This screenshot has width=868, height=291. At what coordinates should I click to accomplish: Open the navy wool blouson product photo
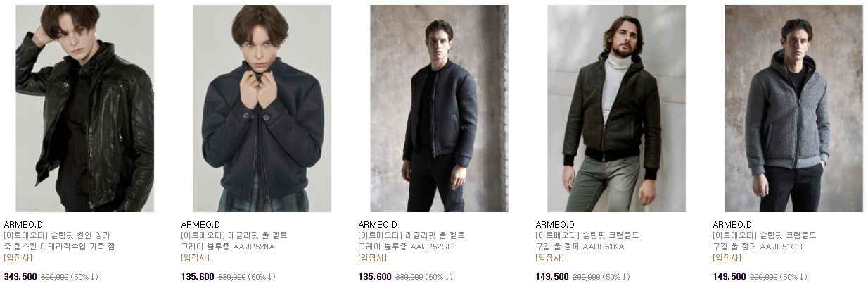(x=262, y=109)
